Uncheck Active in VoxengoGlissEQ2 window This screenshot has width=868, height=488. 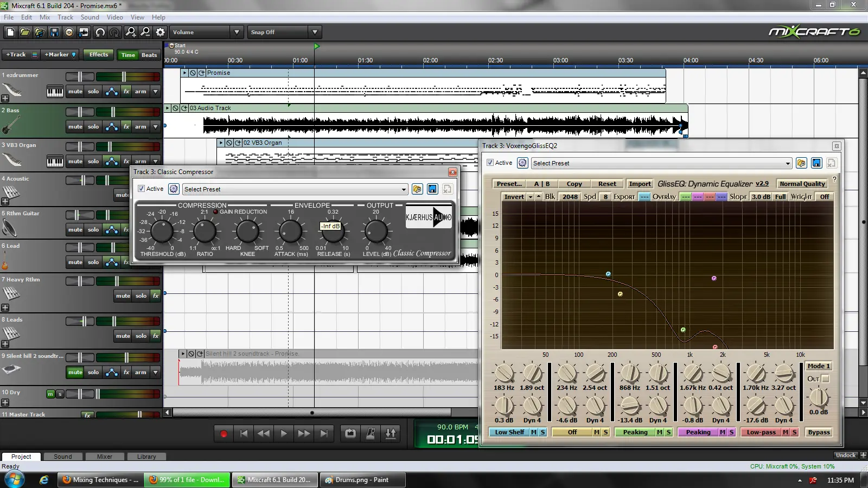click(x=490, y=163)
